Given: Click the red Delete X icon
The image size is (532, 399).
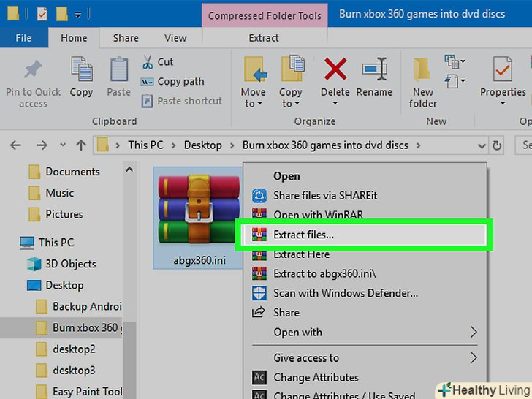Looking at the screenshot, I should click(x=335, y=69).
